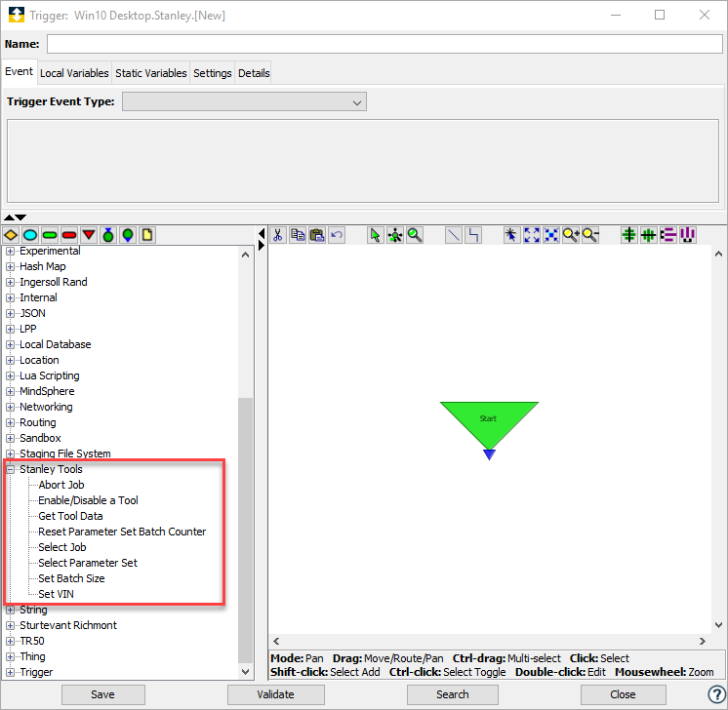Click the yellow note page icon
Image resolution: width=728 pixels, height=710 pixels.
pyautogui.click(x=147, y=235)
